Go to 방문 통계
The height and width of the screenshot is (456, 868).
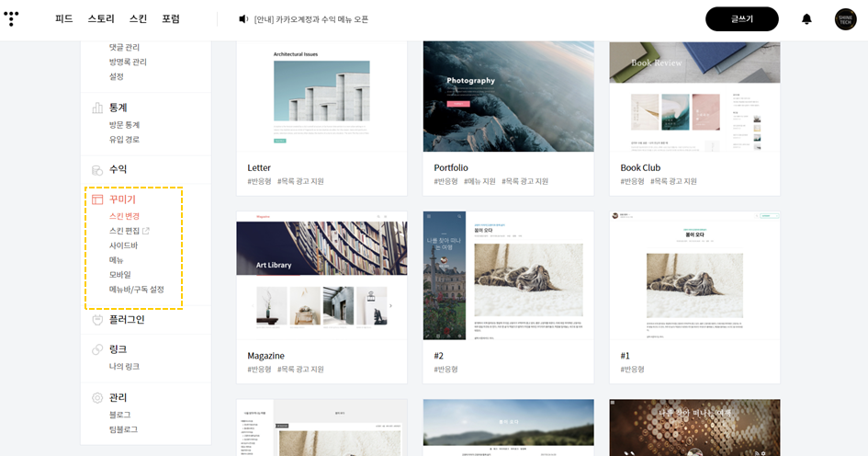point(124,125)
